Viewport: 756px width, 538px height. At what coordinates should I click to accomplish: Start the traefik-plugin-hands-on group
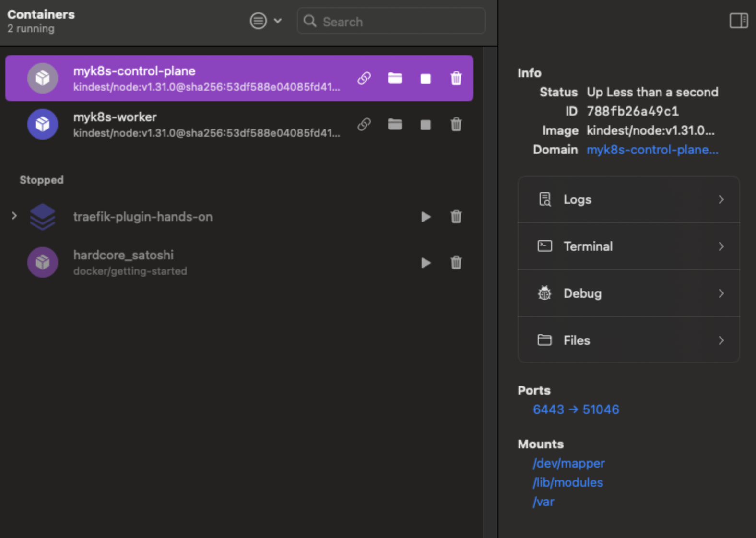pos(425,217)
